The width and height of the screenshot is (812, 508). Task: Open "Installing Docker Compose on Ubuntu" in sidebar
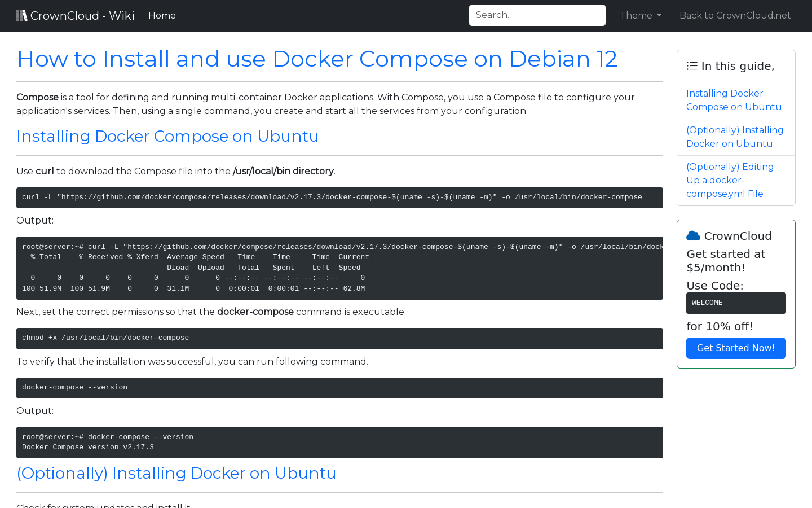(x=734, y=100)
